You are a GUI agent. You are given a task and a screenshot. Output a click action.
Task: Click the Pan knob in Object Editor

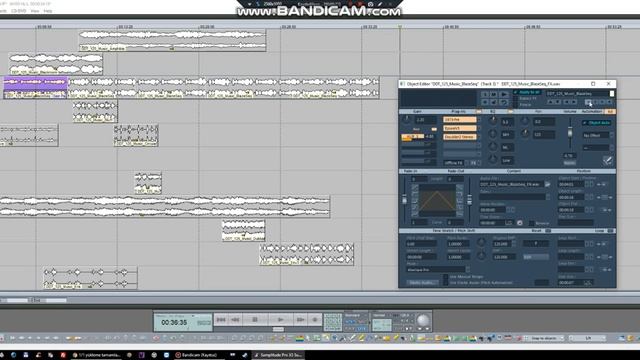[x=525, y=121]
